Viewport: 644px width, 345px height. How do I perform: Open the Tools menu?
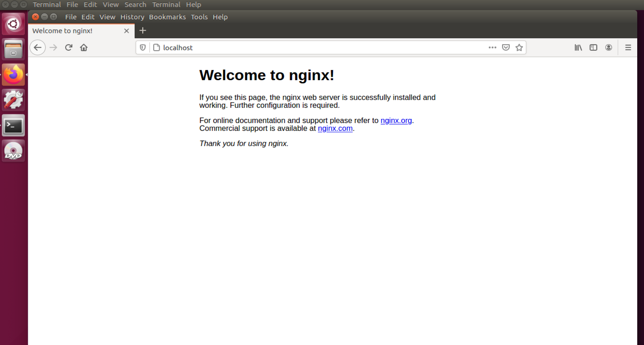pyautogui.click(x=199, y=17)
